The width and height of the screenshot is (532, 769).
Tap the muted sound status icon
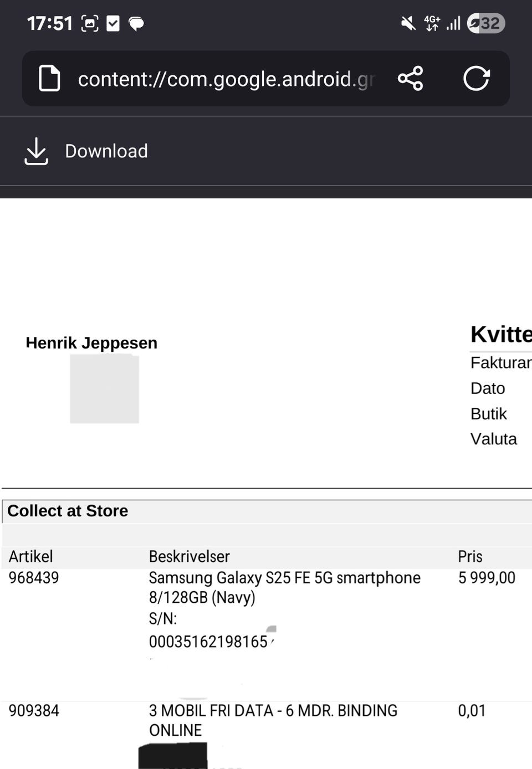408,23
